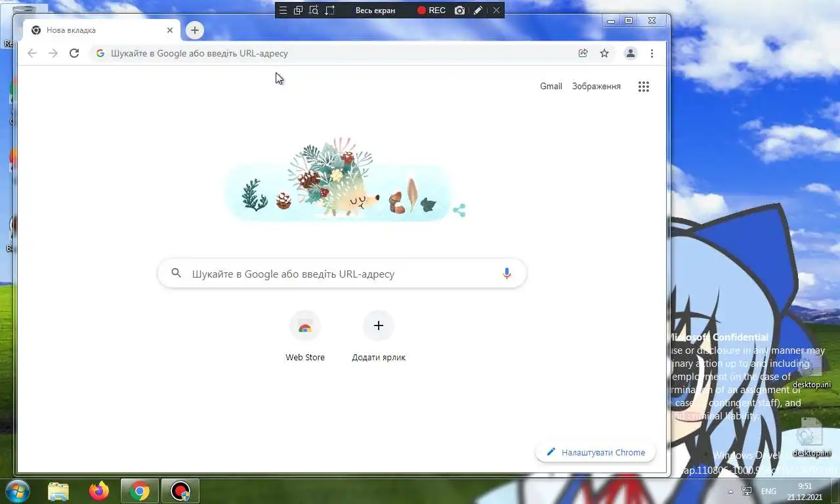Open the recorder hamburger menu
840x504 pixels.
(283, 10)
